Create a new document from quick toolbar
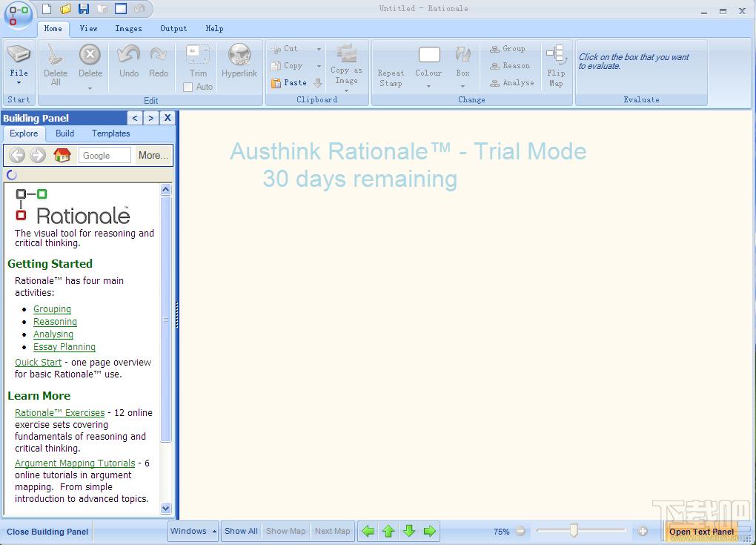 pos(47,9)
